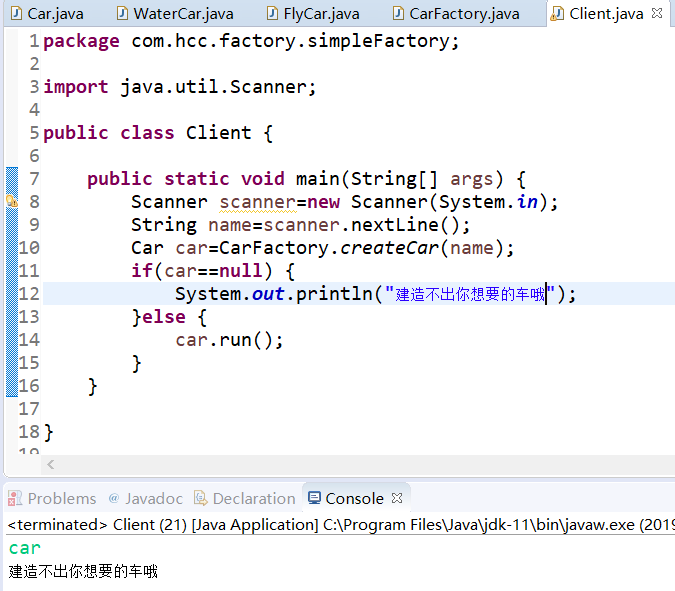Click the green 'car' console input text
The width and height of the screenshot is (675, 591).
coord(25,548)
